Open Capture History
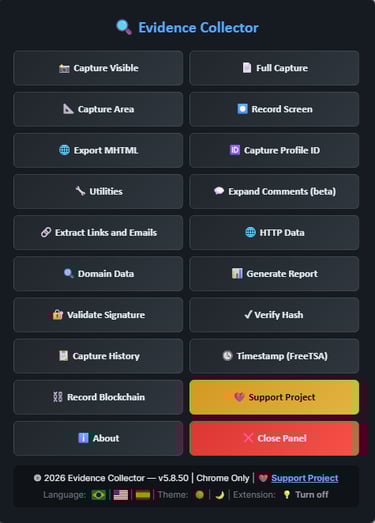The height and width of the screenshot is (523, 375). pos(98,356)
